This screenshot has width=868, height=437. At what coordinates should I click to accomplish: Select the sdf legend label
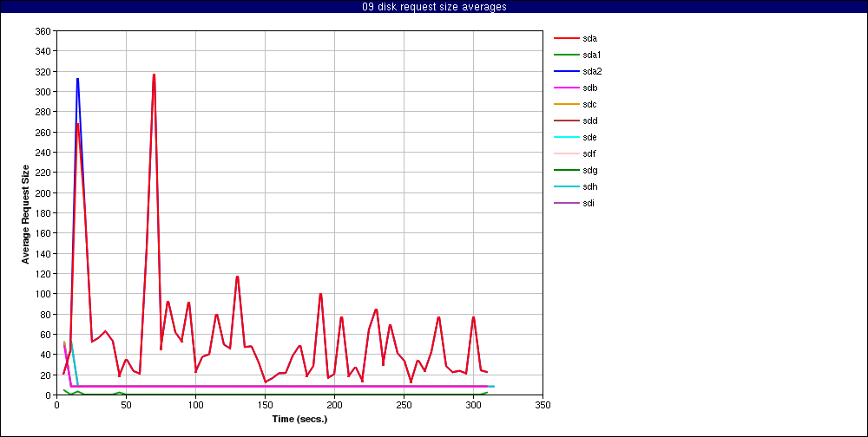click(x=589, y=153)
